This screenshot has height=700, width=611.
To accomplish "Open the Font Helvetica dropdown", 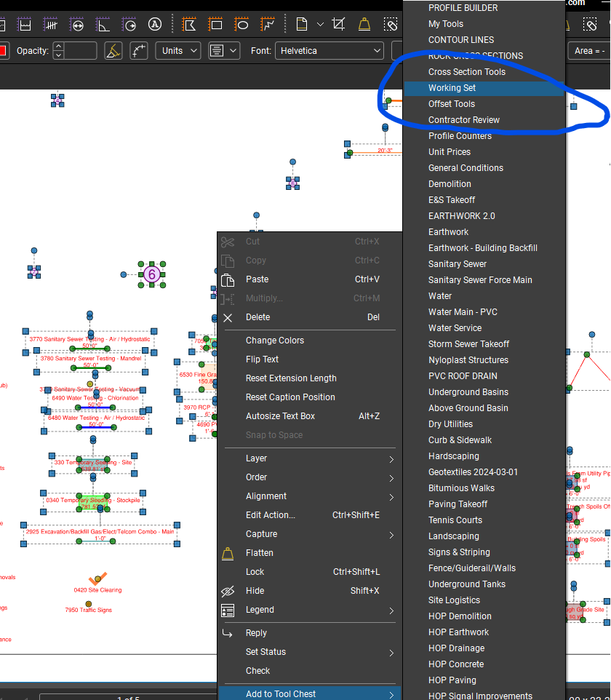I will (330, 51).
